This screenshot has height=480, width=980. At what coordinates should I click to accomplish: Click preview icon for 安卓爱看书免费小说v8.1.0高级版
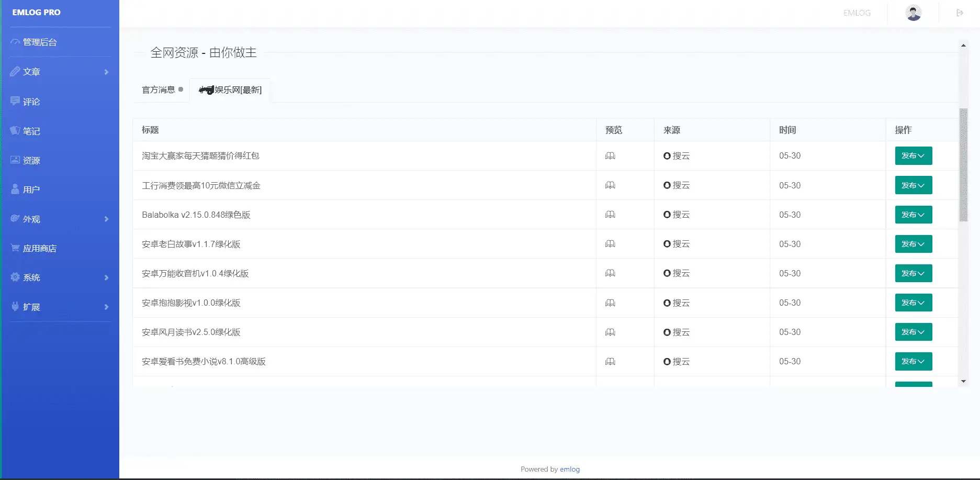[610, 362]
